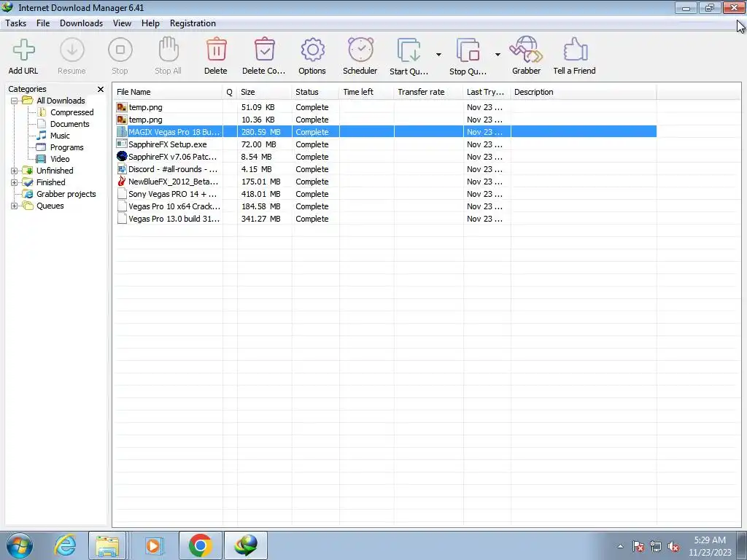The height and width of the screenshot is (560, 747).
Task: Open Start Queue dropdown arrow
Action: [x=438, y=55]
